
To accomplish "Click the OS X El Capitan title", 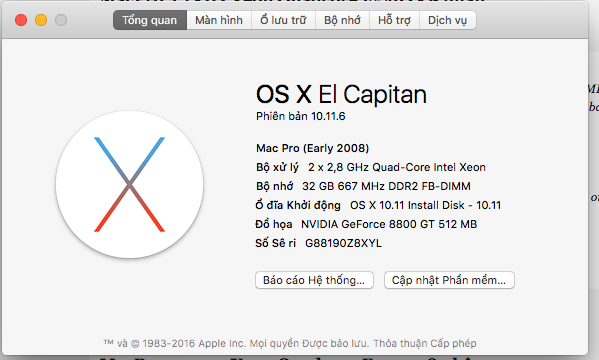I will [x=341, y=94].
